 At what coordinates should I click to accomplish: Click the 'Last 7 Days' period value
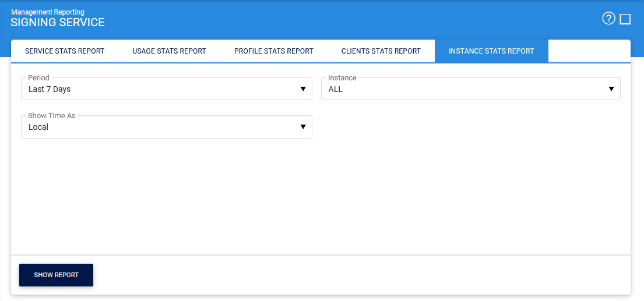(50, 90)
